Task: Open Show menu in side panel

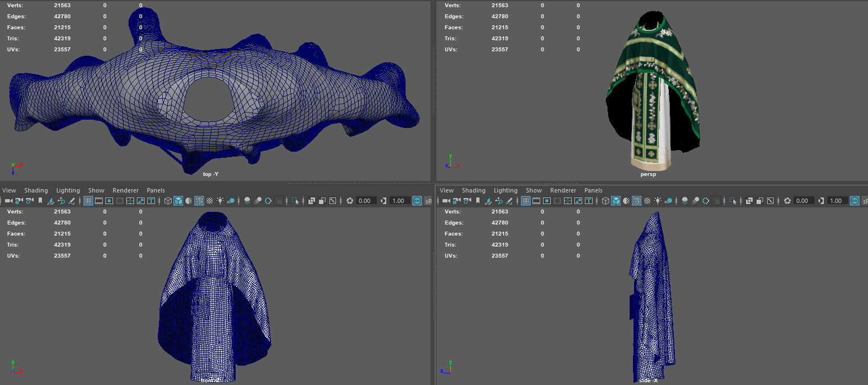Action: point(534,190)
